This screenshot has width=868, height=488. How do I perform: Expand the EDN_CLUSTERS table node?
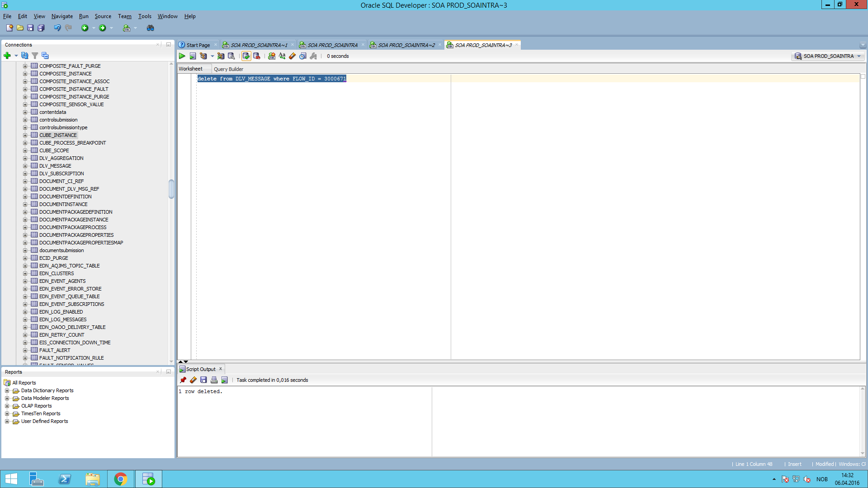click(25, 273)
